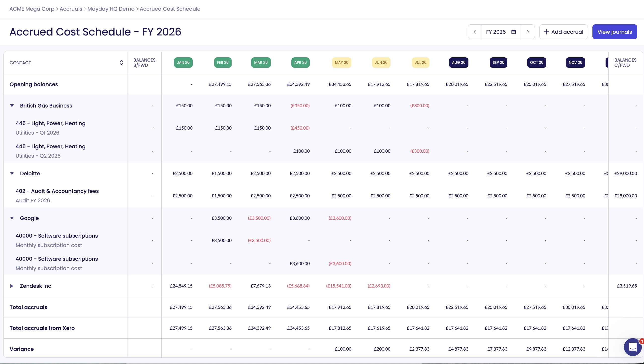
Task: Collapse the Google group
Action: [x=12, y=218]
